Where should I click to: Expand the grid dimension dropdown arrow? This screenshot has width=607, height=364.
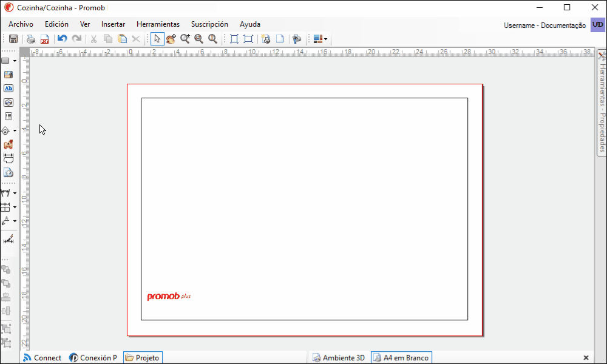click(x=15, y=207)
